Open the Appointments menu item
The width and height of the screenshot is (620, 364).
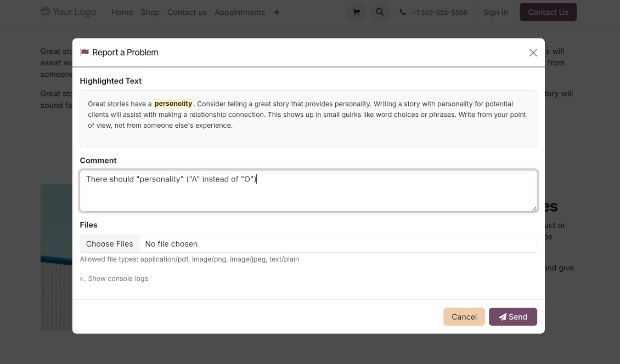point(240,12)
